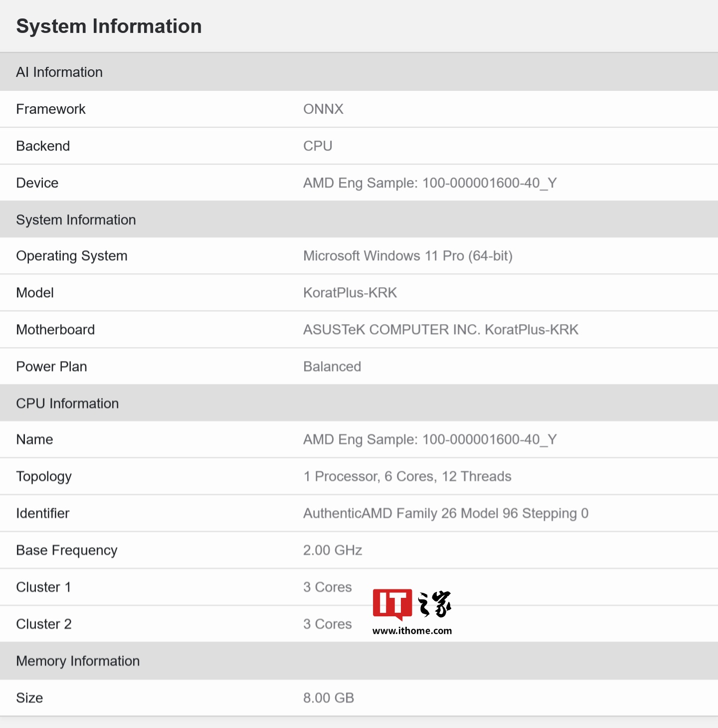Select the ONNX framework value
Viewport: 718px width, 728px height.
[323, 109]
